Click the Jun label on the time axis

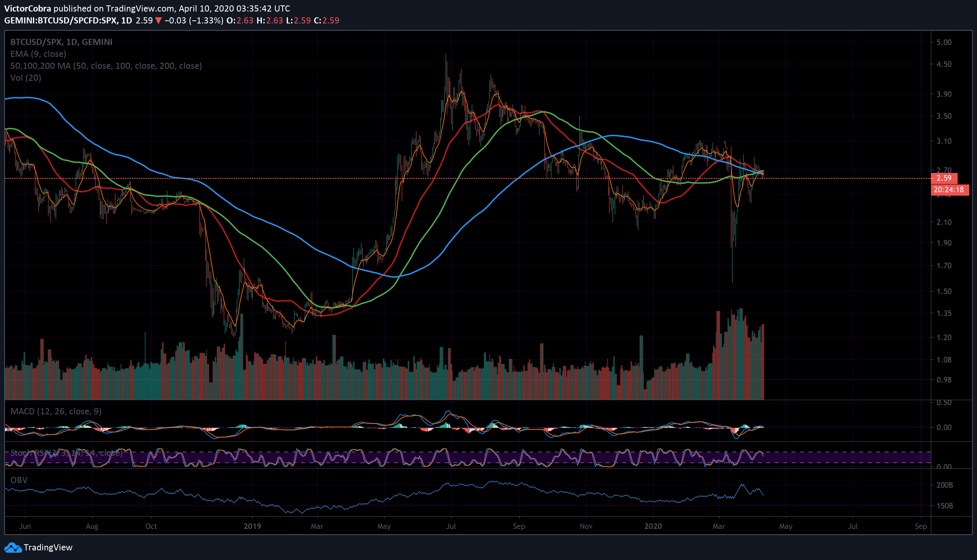pyautogui.click(x=25, y=527)
